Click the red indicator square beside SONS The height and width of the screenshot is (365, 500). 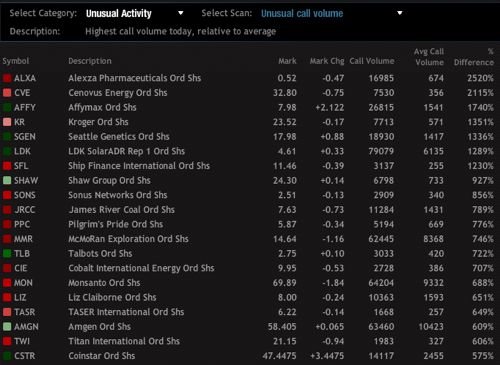(7, 195)
